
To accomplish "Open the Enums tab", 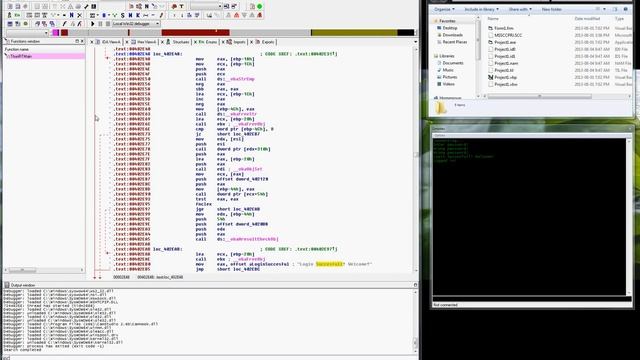I will pos(208,42).
